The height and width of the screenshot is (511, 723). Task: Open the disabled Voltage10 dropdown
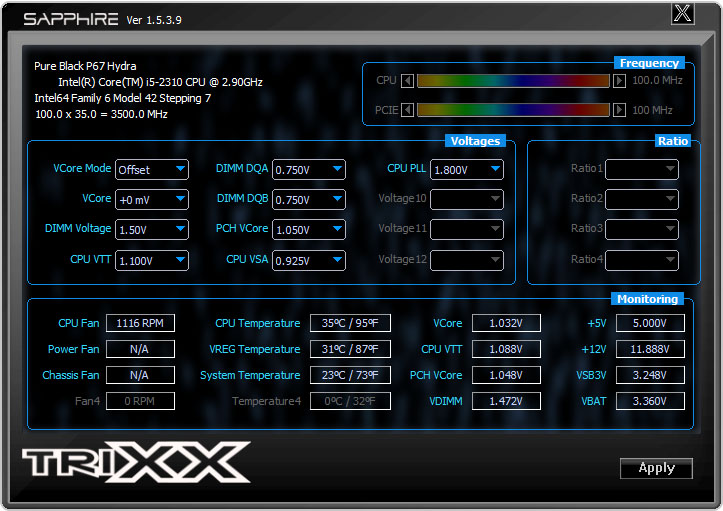(x=467, y=199)
